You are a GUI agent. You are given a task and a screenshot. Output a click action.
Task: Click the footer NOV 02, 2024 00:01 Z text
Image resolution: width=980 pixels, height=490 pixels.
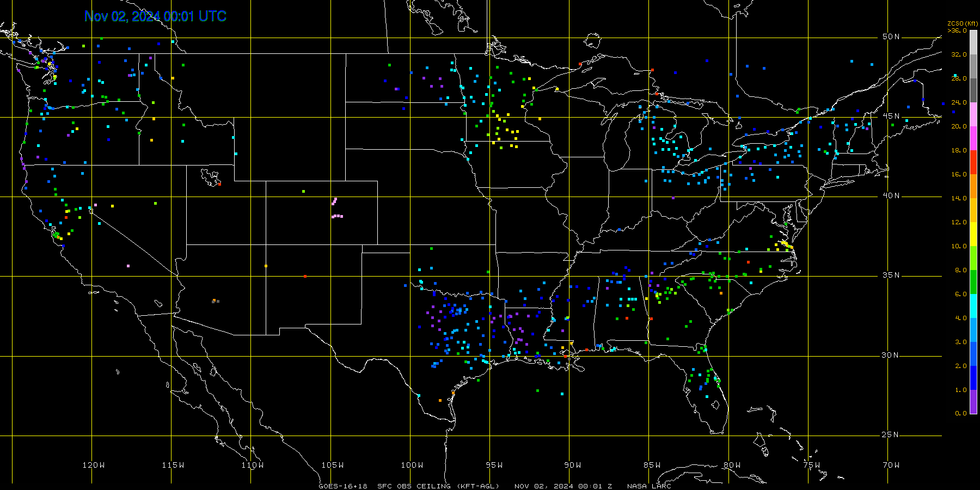pos(563,486)
